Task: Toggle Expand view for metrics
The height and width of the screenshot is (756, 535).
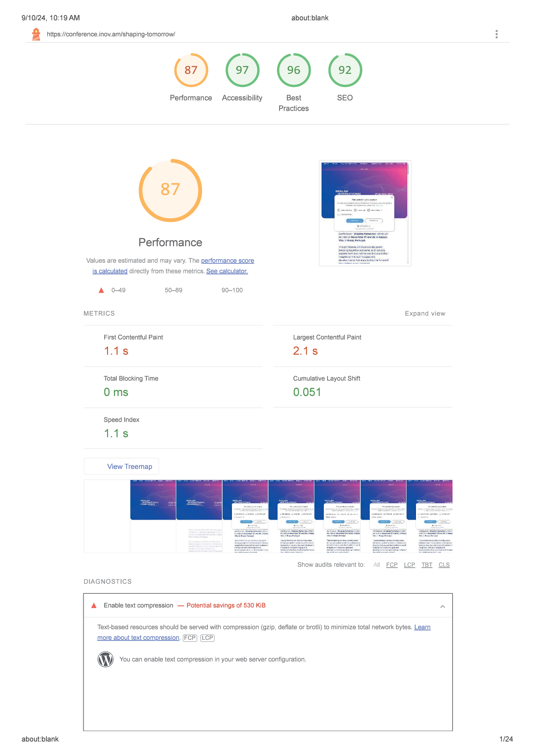Action: pyautogui.click(x=425, y=314)
